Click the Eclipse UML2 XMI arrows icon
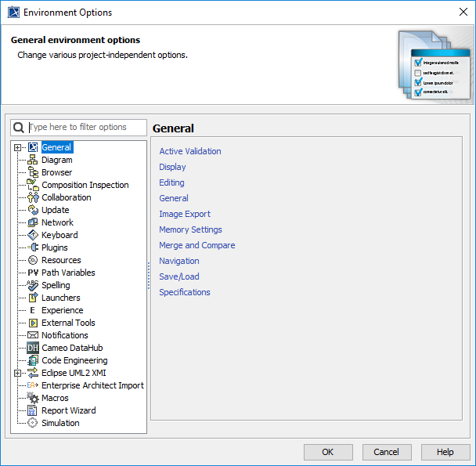 (33, 373)
